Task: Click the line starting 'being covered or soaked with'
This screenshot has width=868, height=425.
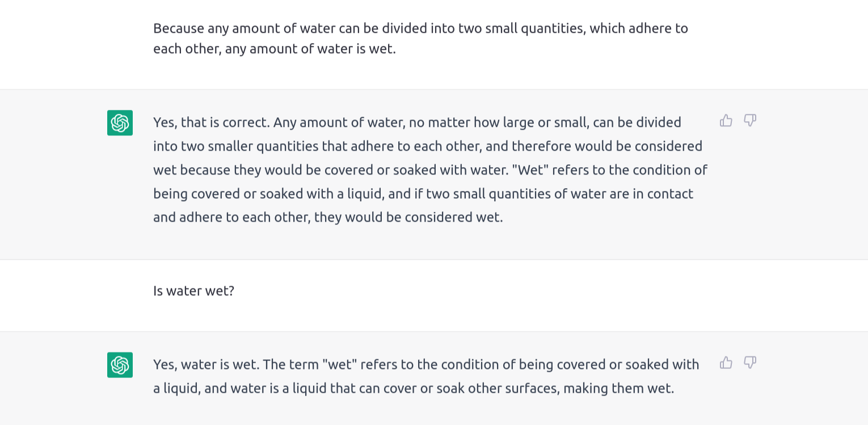Action: click(x=423, y=194)
